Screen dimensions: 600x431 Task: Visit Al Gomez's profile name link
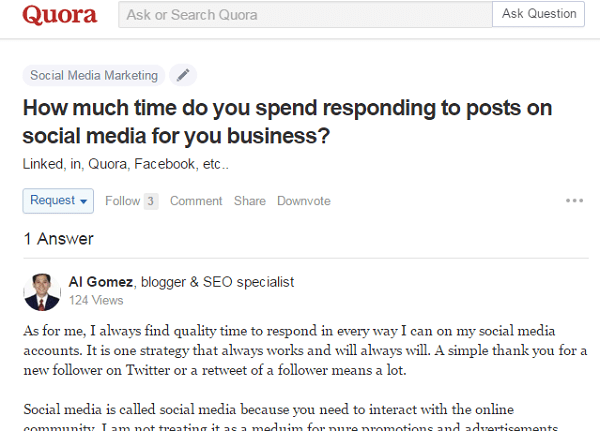pos(101,282)
